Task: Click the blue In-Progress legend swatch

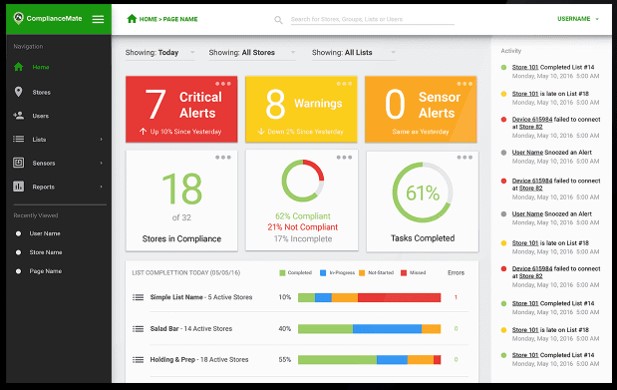Action: 323,273
